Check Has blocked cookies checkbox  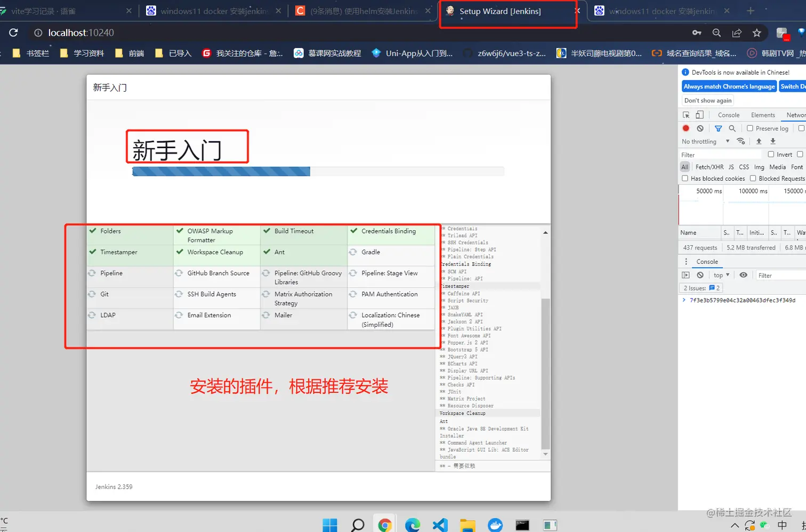685,178
